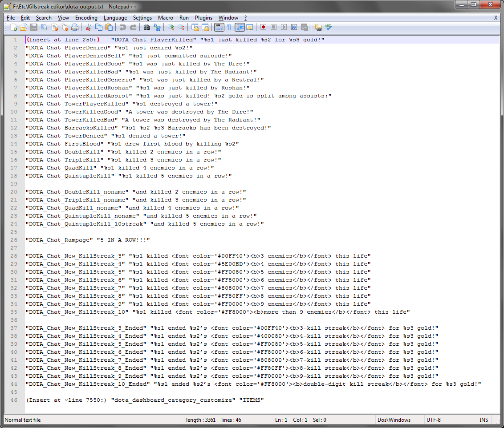This screenshot has width=504, height=428.
Task: Click line number 19 in the margin
Action: 14,184
